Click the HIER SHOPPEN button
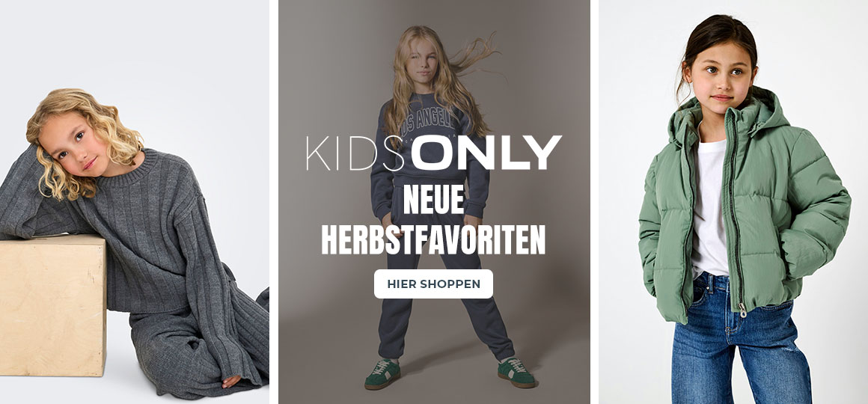The width and height of the screenshot is (868, 404). click(x=433, y=284)
